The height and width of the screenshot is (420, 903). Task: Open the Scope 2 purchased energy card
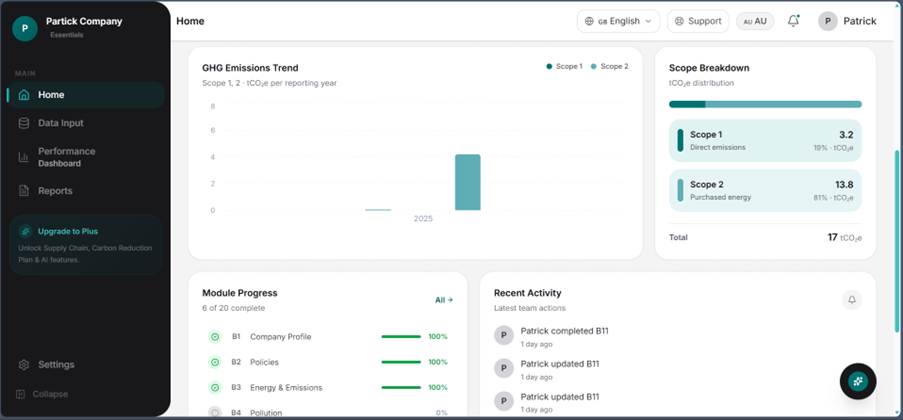(x=765, y=191)
